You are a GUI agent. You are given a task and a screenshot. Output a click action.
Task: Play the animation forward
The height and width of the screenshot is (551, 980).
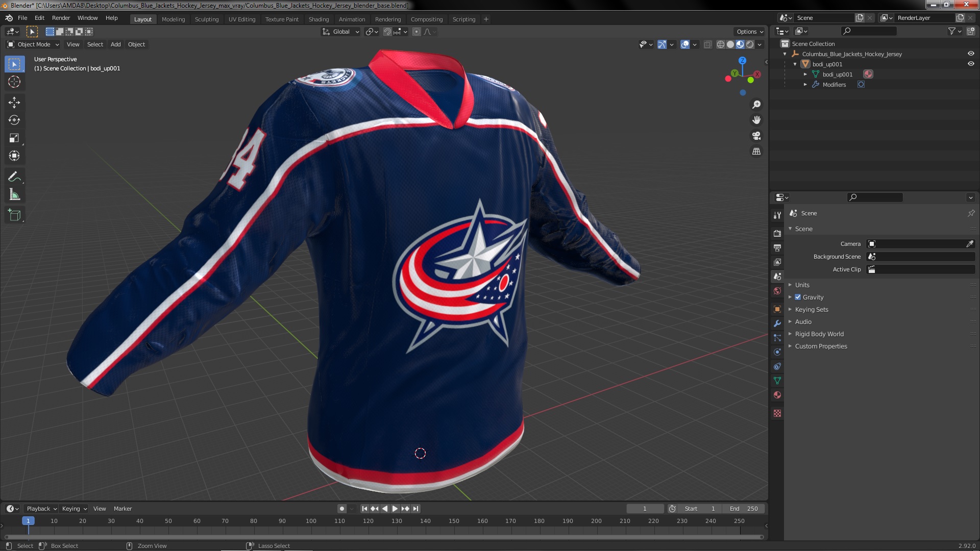395,509
